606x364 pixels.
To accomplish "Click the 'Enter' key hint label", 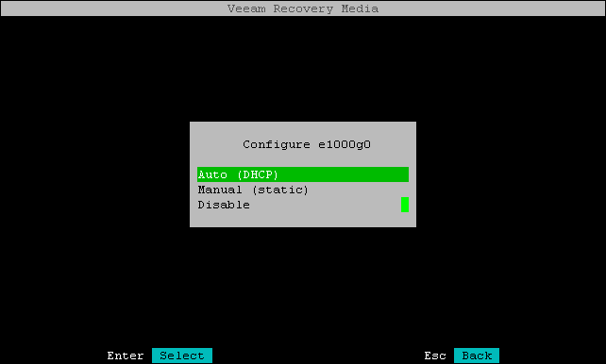I will (126, 356).
